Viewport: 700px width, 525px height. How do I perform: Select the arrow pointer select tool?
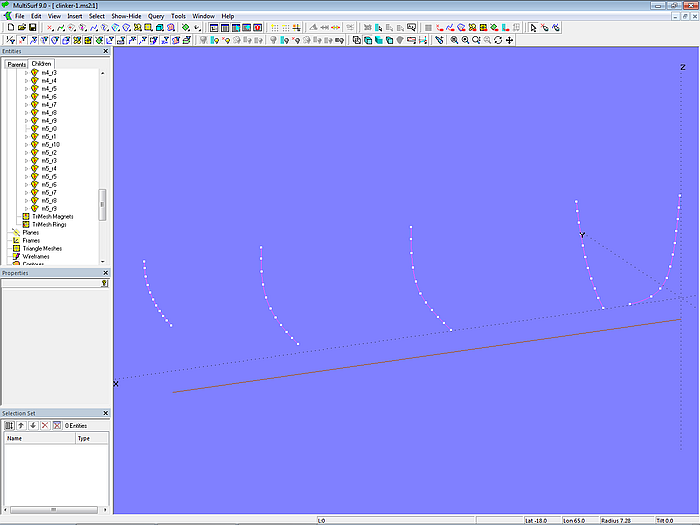coord(533,27)
